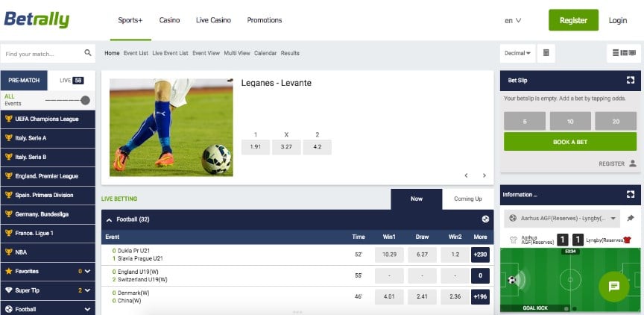
Task: Switch to the Coming Up tab
Action: [468, 199]
